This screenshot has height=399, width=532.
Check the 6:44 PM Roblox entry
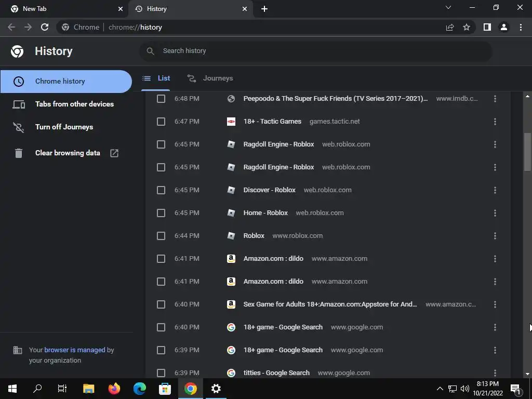161,236
